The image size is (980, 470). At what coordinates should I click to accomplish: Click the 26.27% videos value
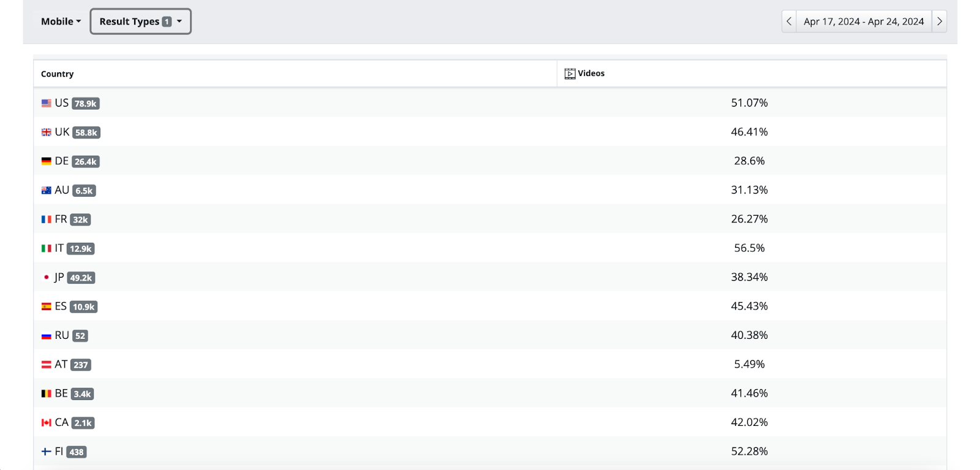pyautogui.click(x=750, y=219)
